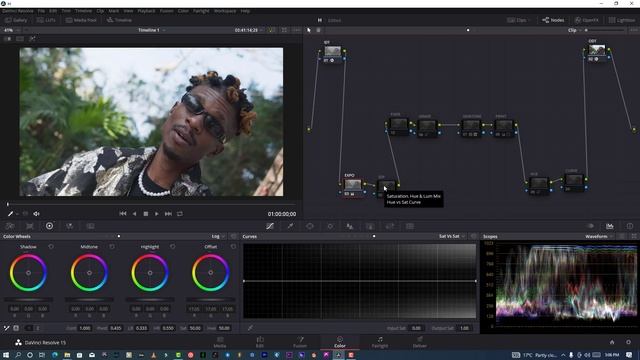The height and width of the screenshot is (360, 640).
Task: Reset the Highlight color wheel
Action: 173,247
